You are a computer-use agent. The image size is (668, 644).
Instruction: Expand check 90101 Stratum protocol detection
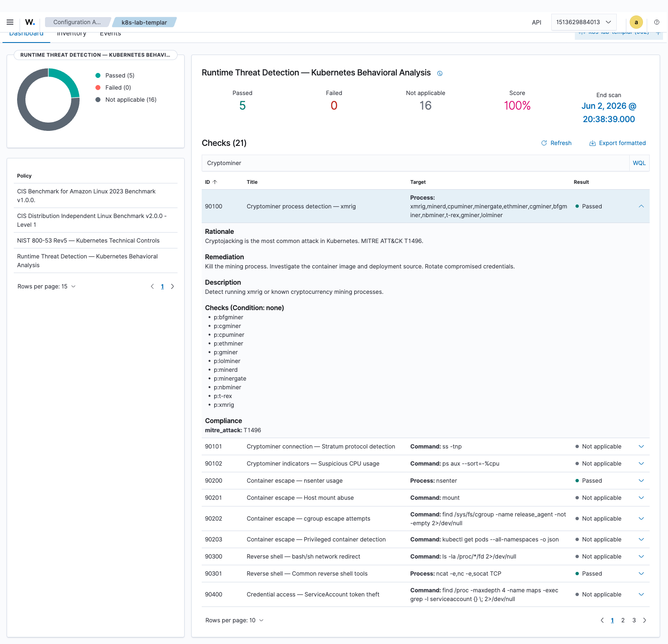pos(641,446)
